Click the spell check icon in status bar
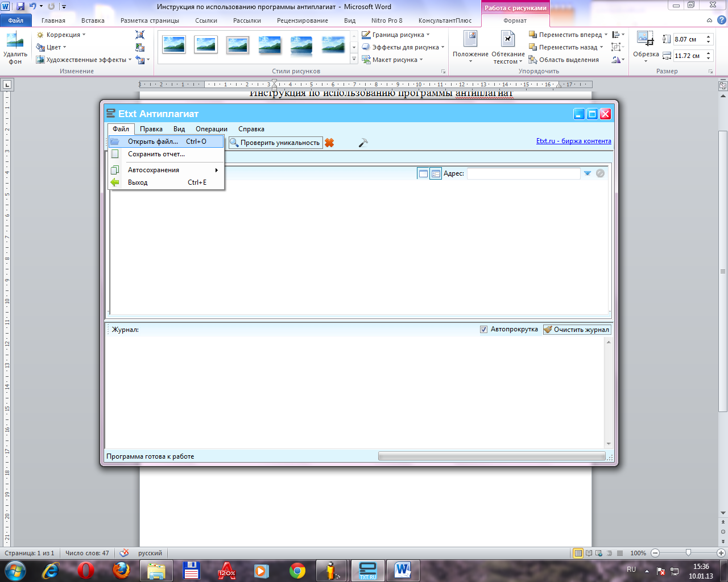Viewport: 728px width, 582px height. tap(125, 553)
